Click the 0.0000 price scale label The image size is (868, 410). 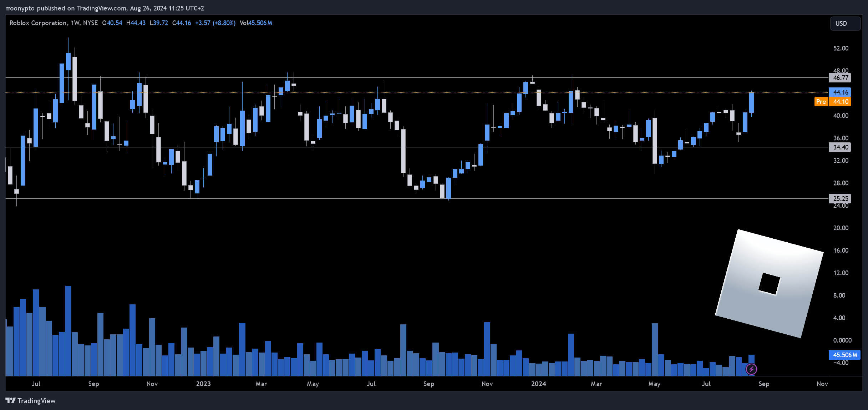[x=842, y=340]
